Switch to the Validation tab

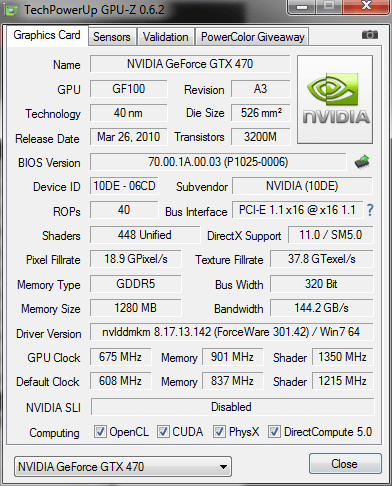[166, 37]
